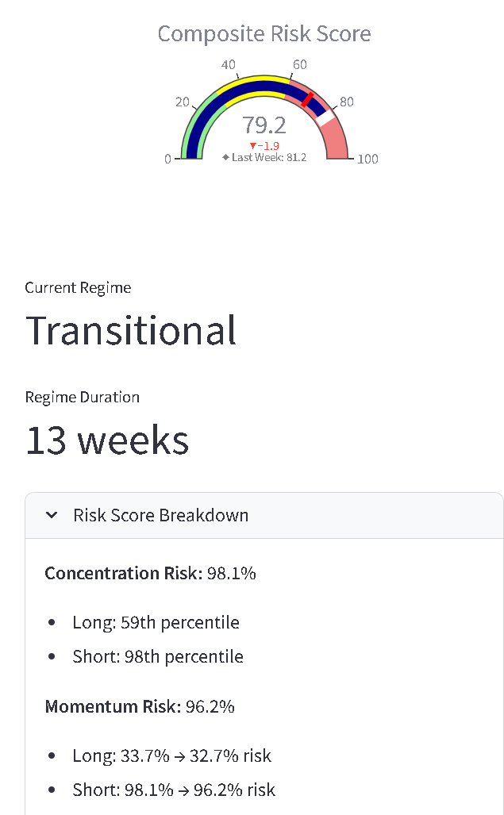Click the Concentration Risk 98.1% line

pos(150,573)
